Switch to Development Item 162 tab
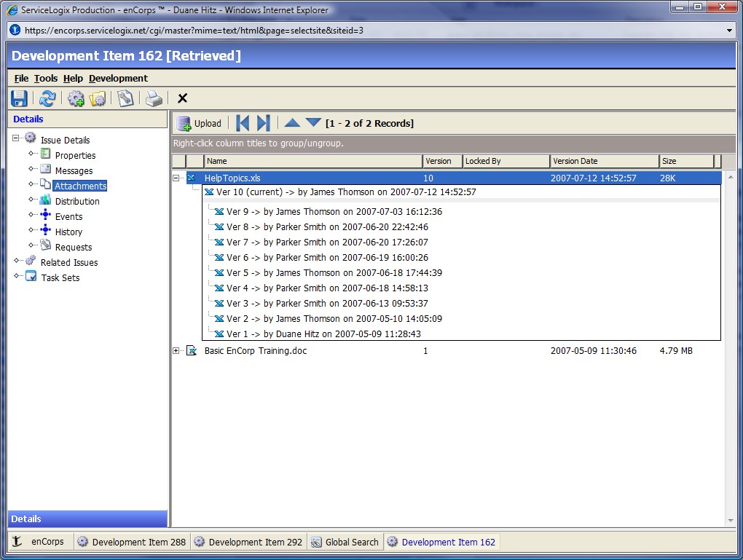 point(441,542)
